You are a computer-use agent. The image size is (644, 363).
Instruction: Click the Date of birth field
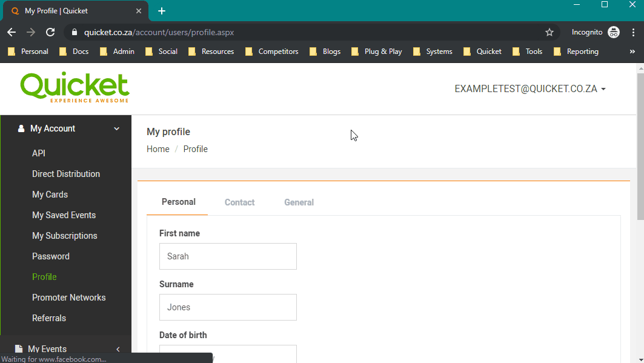228,353
